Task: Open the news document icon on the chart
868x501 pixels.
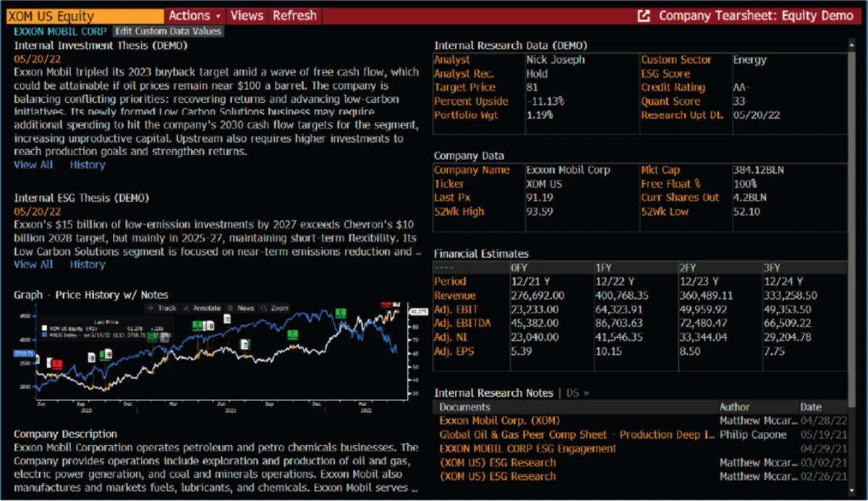Action: coord(227,319)
